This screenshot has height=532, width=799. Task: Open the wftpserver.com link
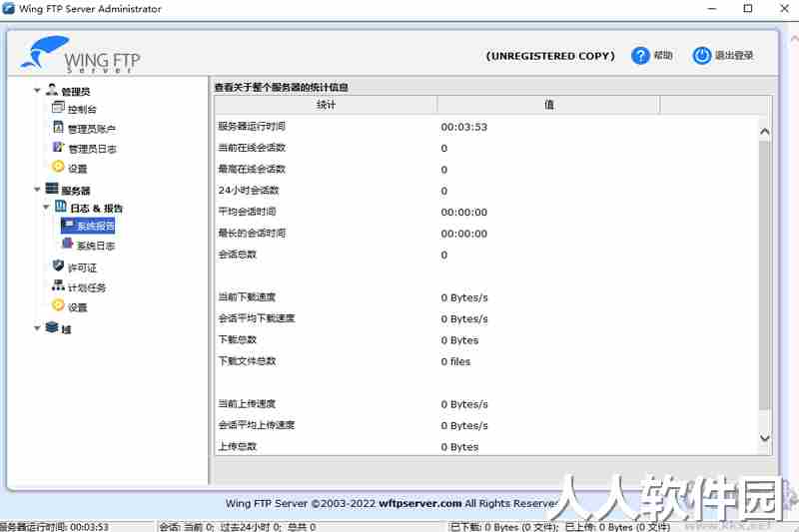click(x=419, y=503)
